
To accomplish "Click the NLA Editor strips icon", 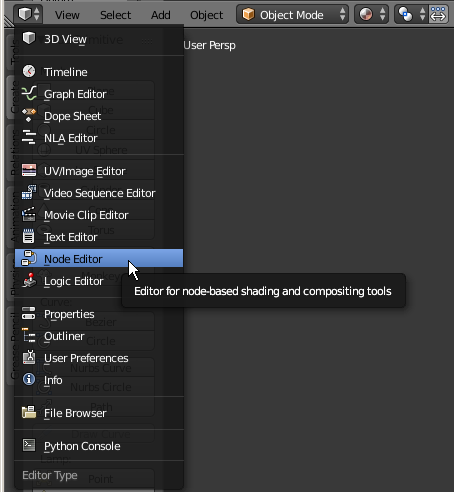I will [29, 137].
